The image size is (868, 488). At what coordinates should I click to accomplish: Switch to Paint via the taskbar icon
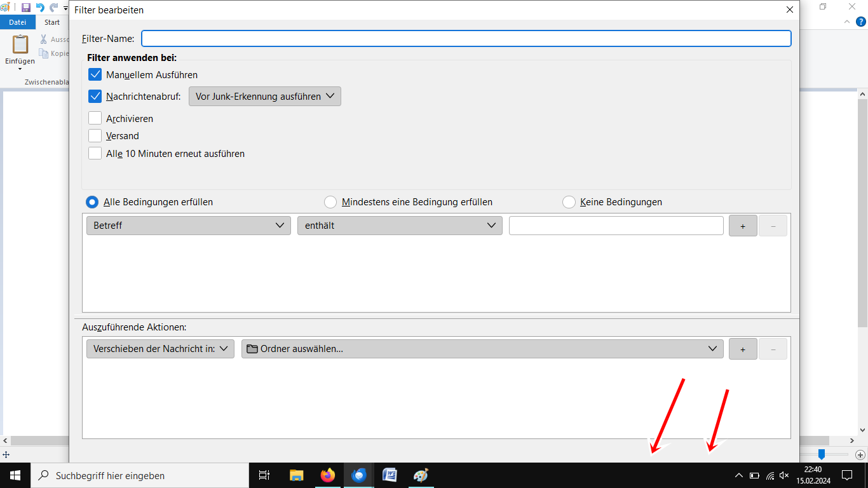click(x=421, y=475)
